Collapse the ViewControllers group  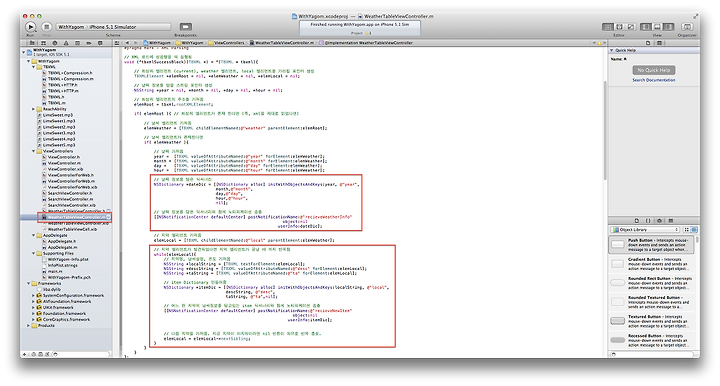[34, 151]
